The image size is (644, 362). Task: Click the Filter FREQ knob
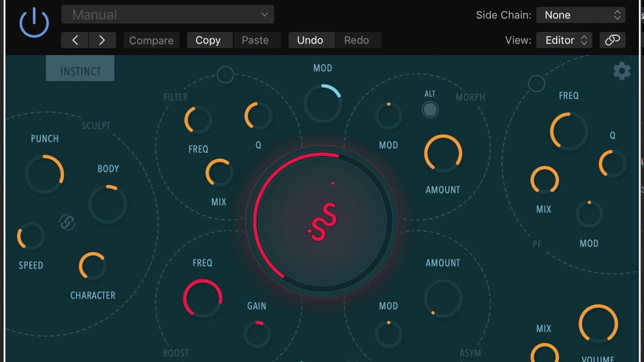tap(198, 120)
